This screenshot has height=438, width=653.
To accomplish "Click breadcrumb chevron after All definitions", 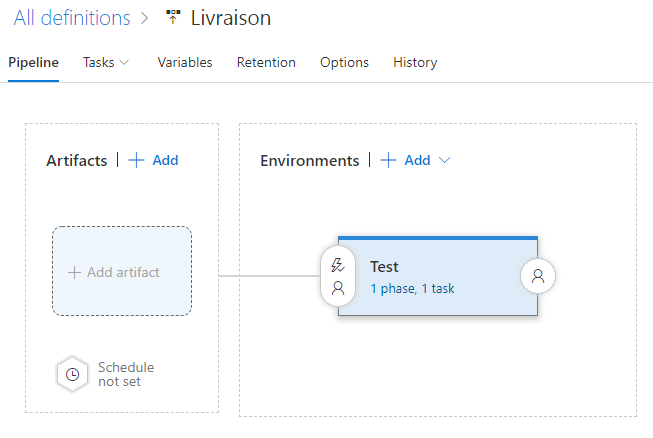I will point(145,18).
